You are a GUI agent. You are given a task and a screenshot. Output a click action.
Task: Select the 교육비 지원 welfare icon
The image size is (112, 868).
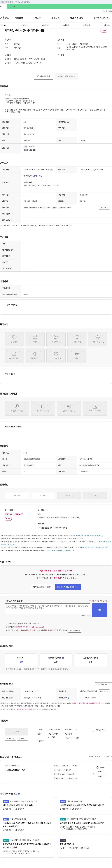[x=77, y=339]
